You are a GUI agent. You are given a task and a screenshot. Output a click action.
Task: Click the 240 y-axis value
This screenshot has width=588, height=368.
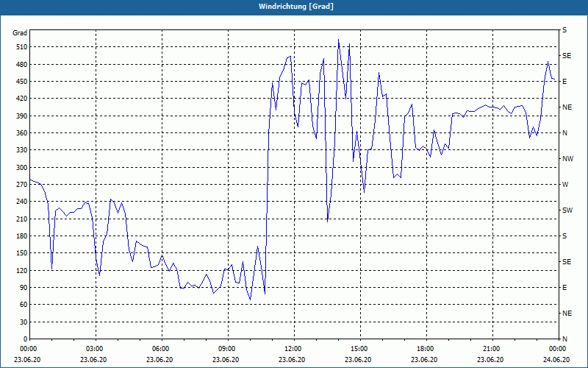tap(21, 202)
